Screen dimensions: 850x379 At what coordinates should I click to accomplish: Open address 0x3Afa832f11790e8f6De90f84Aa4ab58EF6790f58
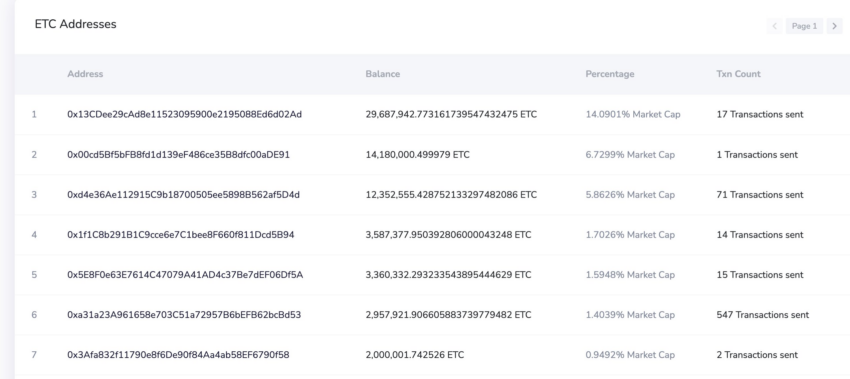pos(178,355)
